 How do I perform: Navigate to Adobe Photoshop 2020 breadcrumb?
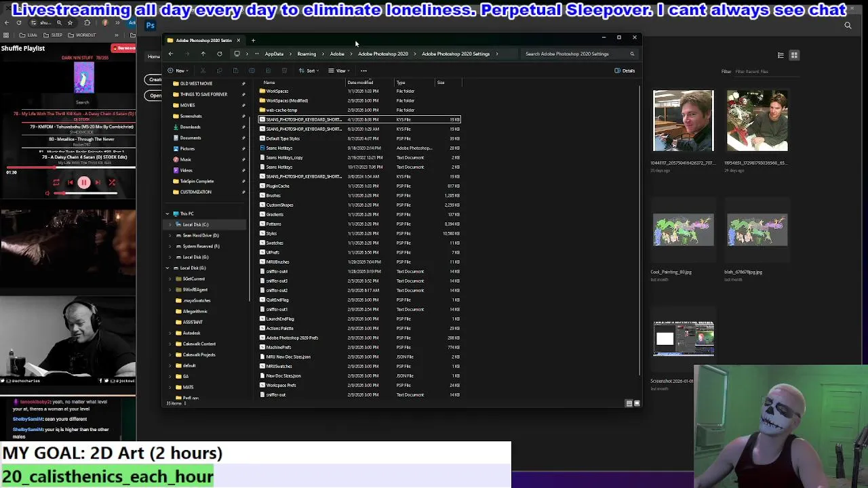[383, 54]
